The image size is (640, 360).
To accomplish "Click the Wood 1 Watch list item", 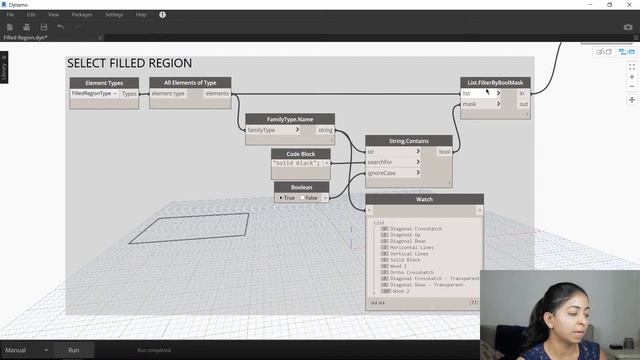I will coord(398,266).
